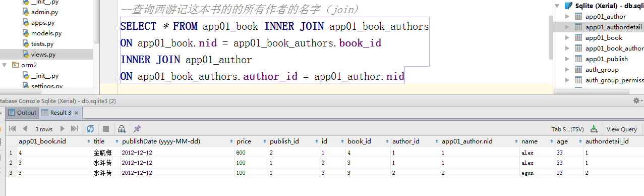Image resolution: width=644 pixels, height=196 pixels.
Task: Open tests.py in project tree
Action: [x=43, y=44]
